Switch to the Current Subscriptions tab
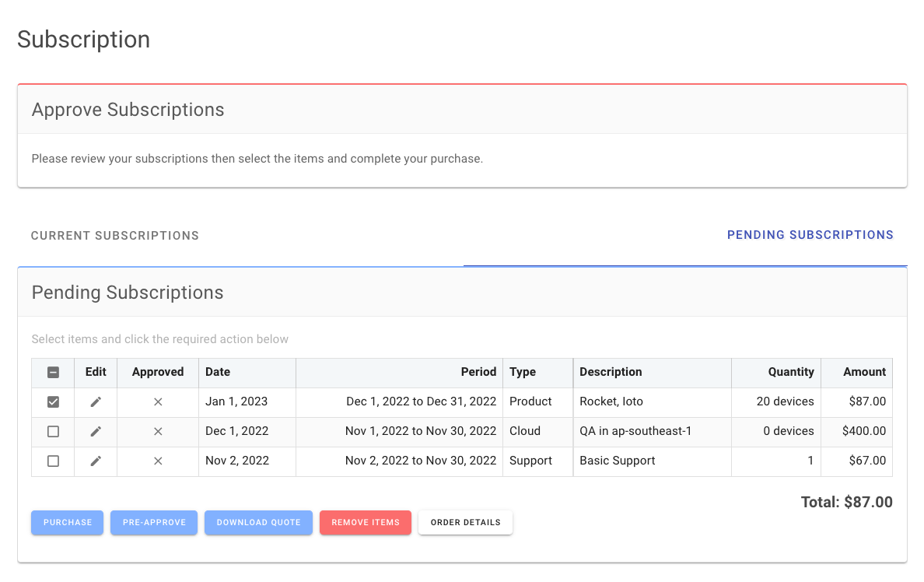This screenshot has height=582, width=924. pos(115,236)
